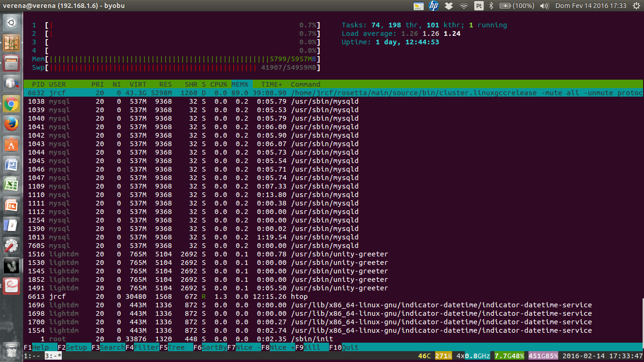The height and width of the screenshot is (362, 644).
Task: Click the Dropbox tray indicator
Action: pyautogui.click(x=449, y=6)
